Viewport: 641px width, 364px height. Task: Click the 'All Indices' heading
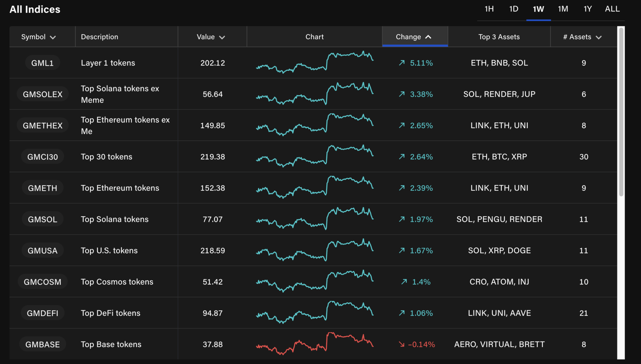pyautogui.click(x=35, y=9)
